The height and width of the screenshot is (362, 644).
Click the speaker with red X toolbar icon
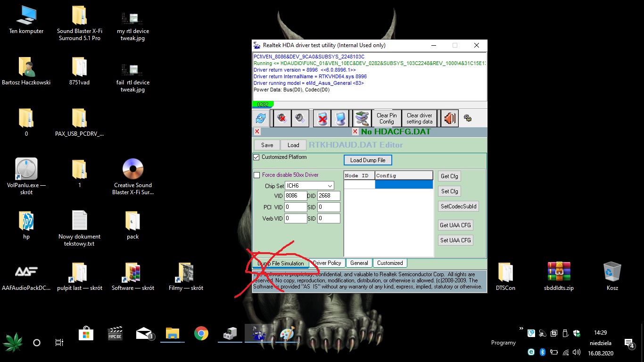[x=282, y=118]
